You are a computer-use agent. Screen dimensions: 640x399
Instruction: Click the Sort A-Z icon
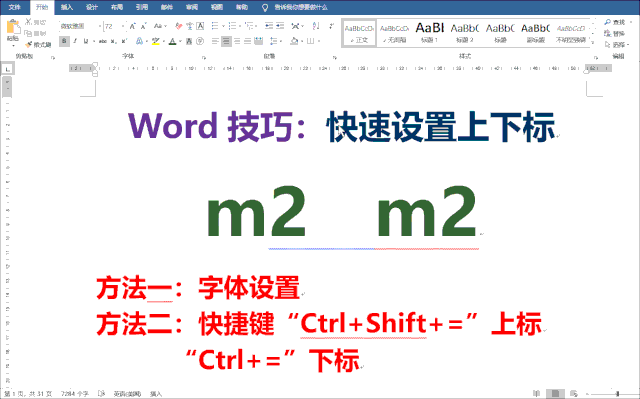(316, 26)
